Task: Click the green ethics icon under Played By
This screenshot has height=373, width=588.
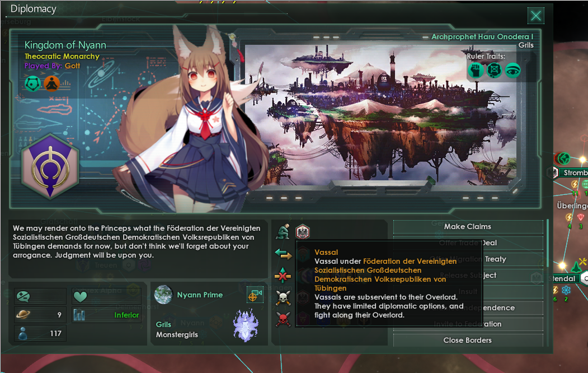Action: (x=32, y=83)
